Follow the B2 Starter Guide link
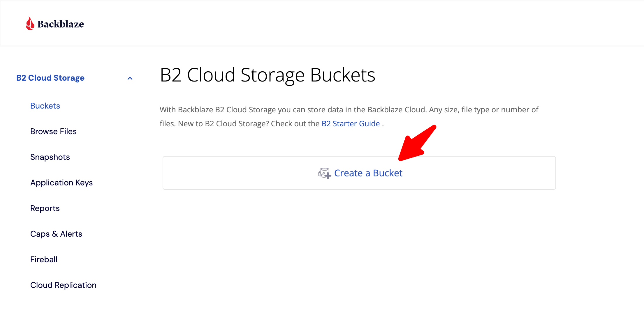644x319 pixels. [351, 124]
